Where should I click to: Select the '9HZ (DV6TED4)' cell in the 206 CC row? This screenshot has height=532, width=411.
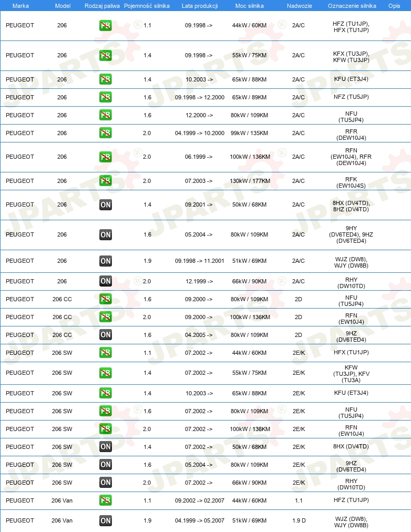point(351,336)
